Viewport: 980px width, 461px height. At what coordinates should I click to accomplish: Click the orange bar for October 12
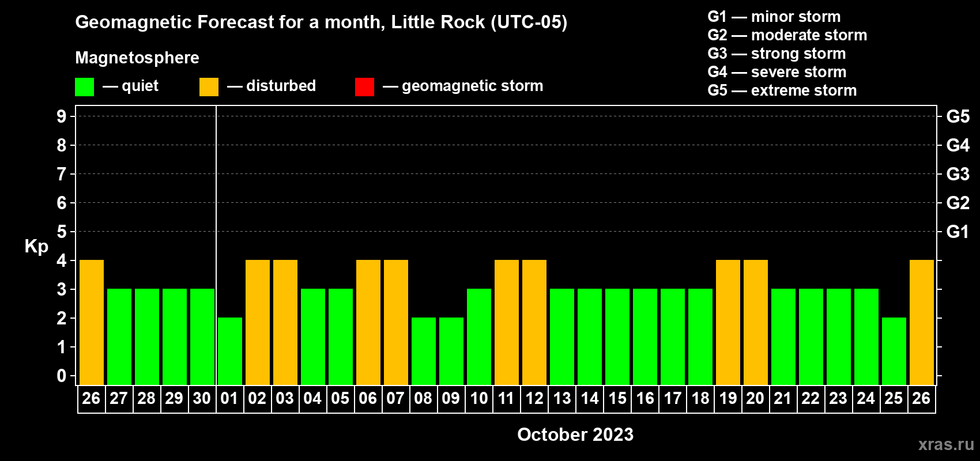coord(534,323)
